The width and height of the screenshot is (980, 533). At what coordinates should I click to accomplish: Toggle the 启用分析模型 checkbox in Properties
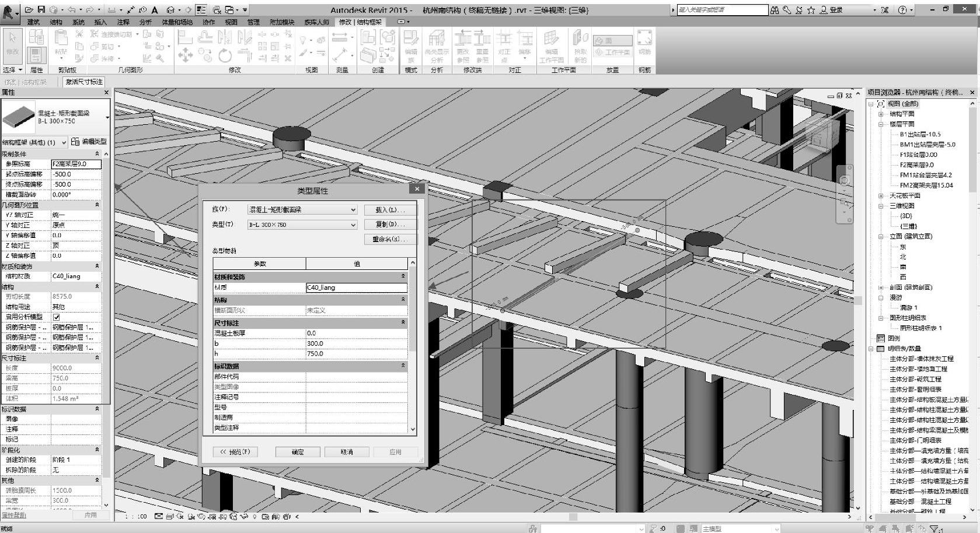point(57,317)
